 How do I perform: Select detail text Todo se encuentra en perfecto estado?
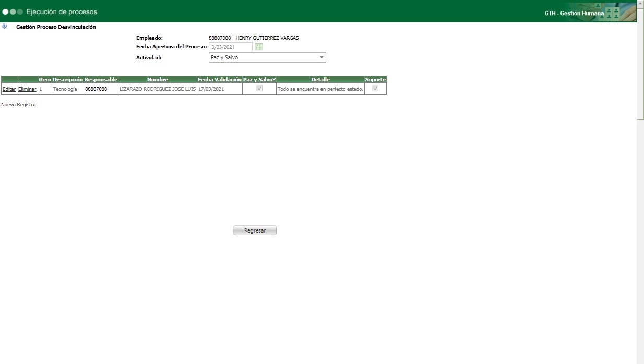(x=320, y=89)
